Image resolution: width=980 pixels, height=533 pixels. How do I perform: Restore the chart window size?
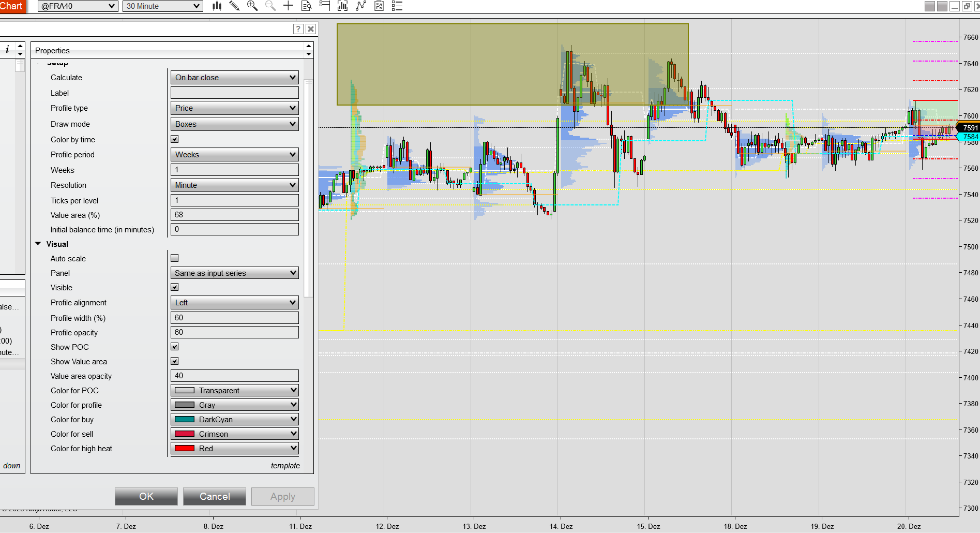[967, 6]
